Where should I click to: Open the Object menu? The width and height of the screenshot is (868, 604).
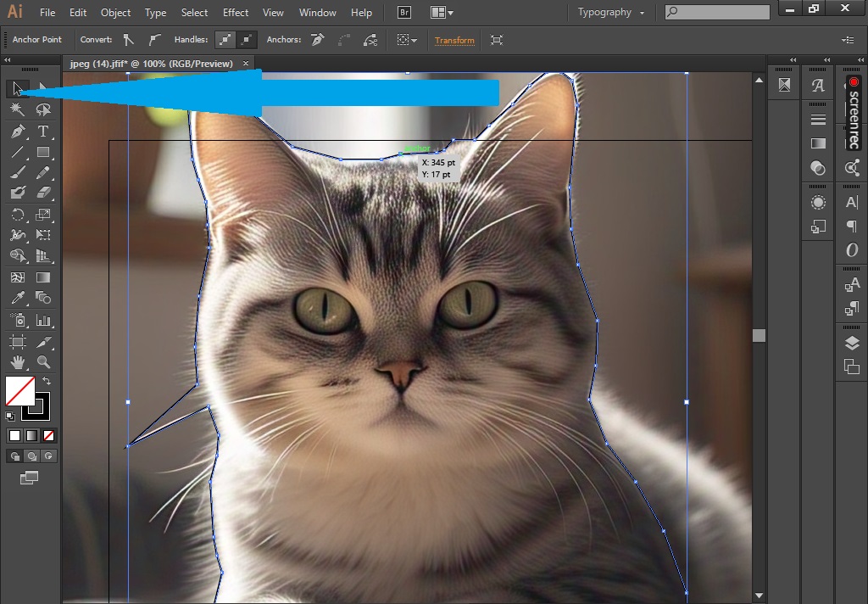click(x=115, y=12)
